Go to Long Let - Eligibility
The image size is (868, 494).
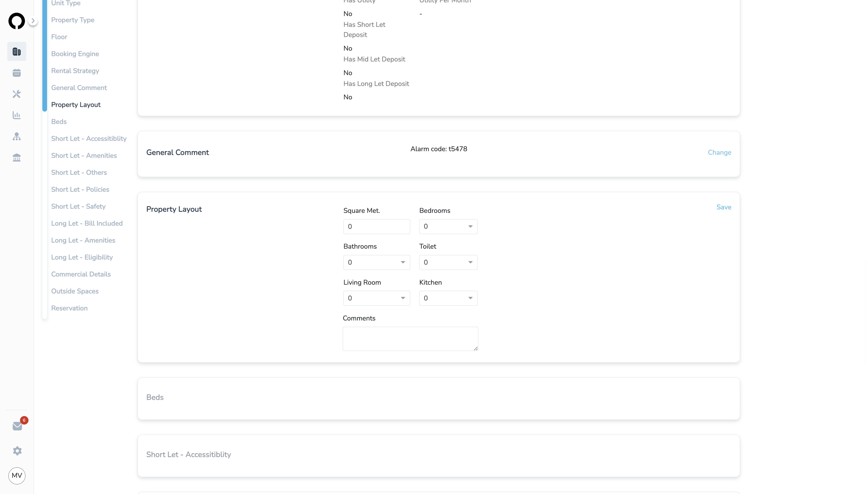pyautogui.click(x=82, y=258)
